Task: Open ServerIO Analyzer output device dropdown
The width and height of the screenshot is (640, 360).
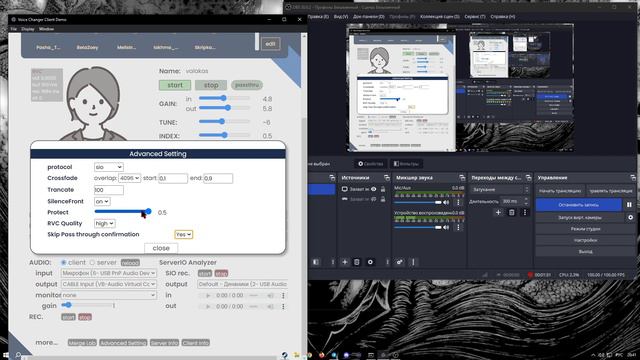Action: (x=243, y=284)
